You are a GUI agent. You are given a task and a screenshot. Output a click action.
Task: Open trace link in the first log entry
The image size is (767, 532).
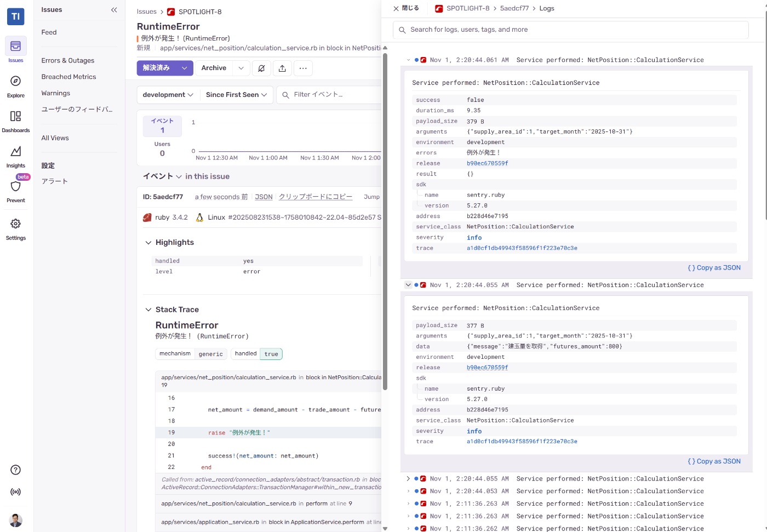(x=522, y=248)
